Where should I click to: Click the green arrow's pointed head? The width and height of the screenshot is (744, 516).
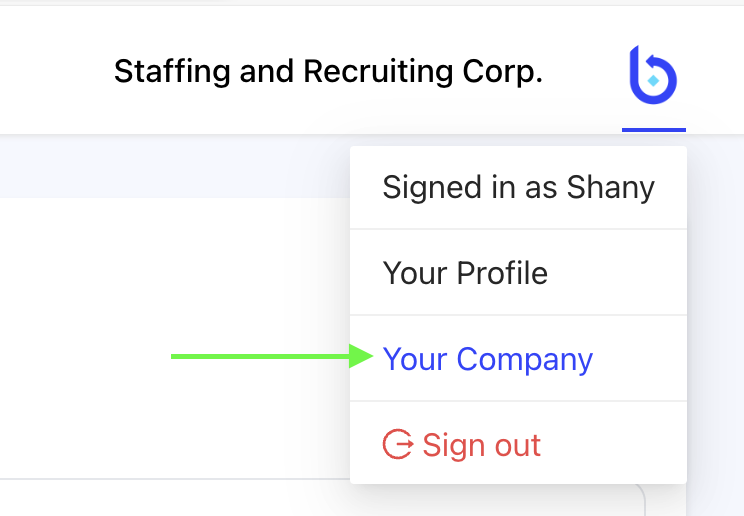point(362,356)
